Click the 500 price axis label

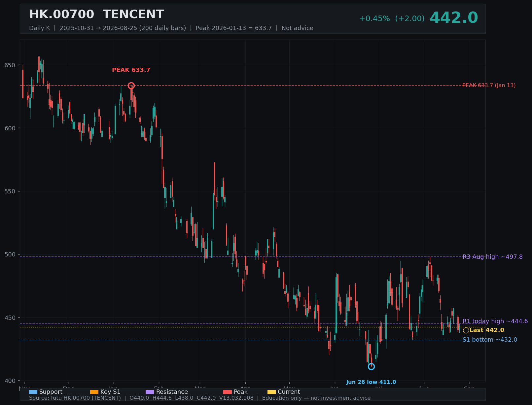coord(10,254)
